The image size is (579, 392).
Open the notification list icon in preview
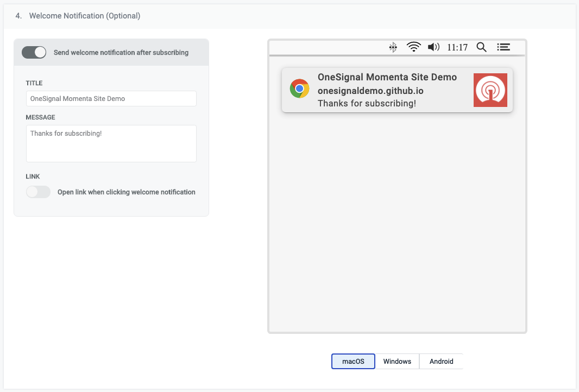point(504,47)
